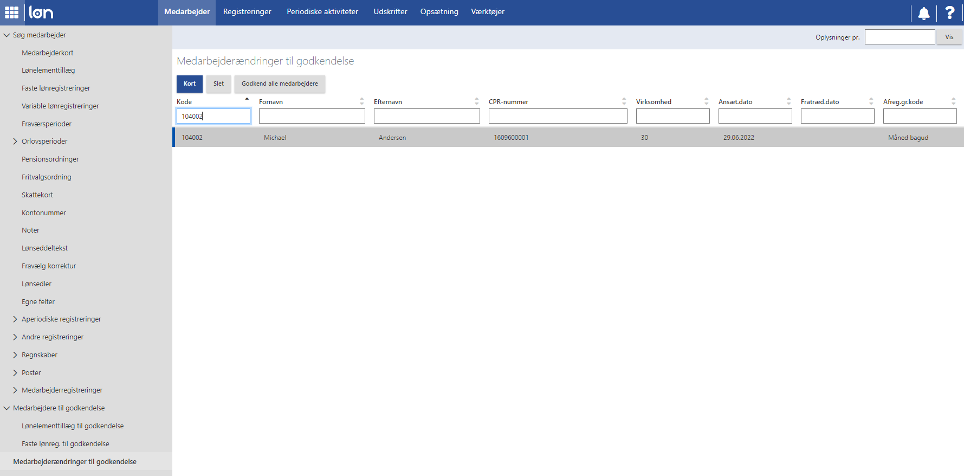Sort the Ansat.dato column using arrows

pyautogui.click(x=789, y=102)
